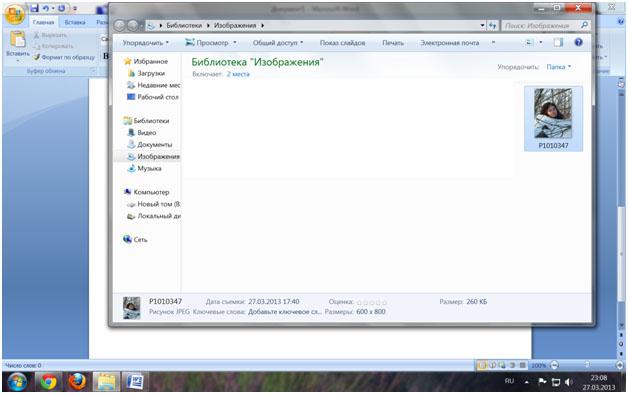Switch to the Главная ribbon tab
Screen dimensions: 628x394
[x=43, y=22]
